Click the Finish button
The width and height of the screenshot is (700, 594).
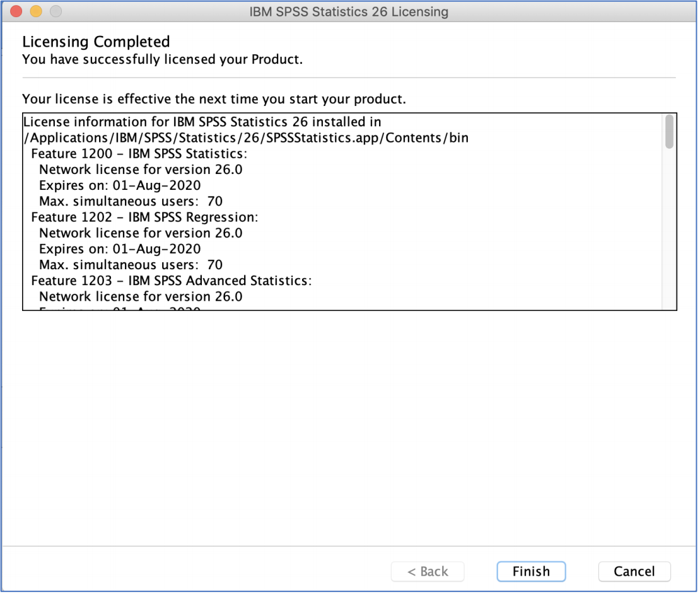click(532, 573)
